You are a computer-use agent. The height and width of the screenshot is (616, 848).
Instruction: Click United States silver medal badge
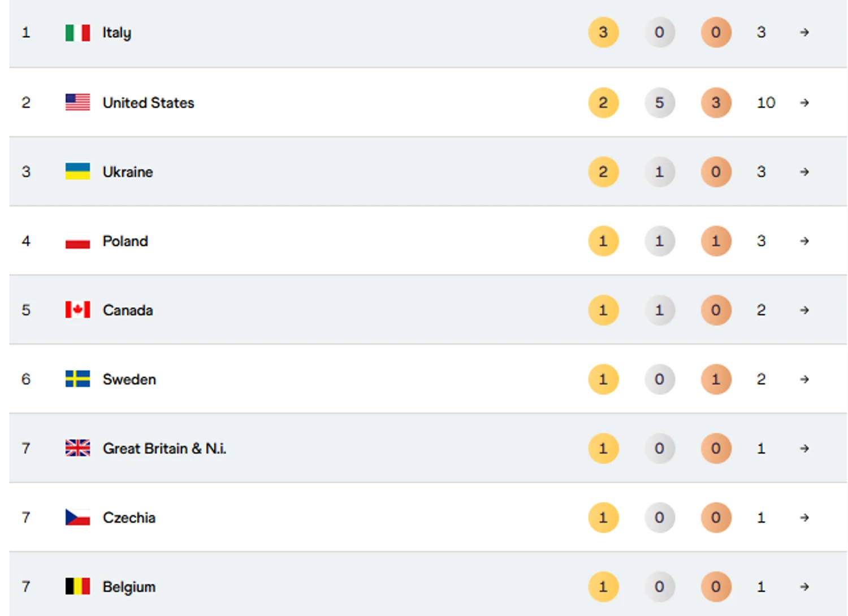[659, 102]
